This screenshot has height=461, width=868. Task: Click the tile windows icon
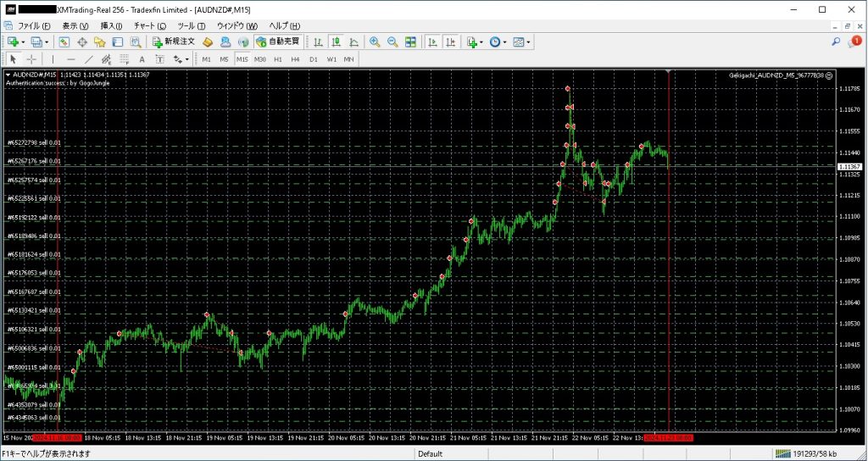point(410,42)
